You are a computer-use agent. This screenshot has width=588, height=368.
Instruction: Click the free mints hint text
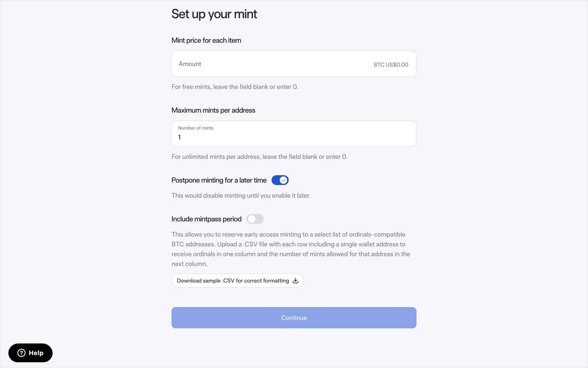(235, 87)
